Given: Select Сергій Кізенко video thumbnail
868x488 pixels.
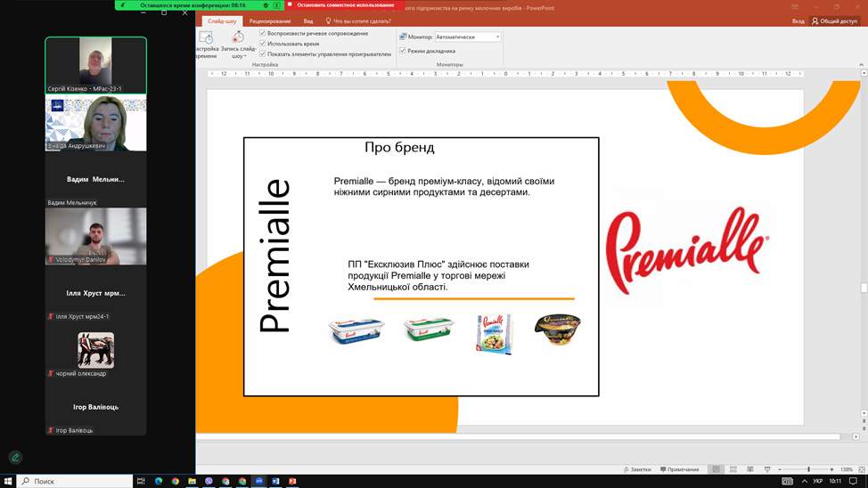Looking at the screenshot, I should tap(95, 65).
